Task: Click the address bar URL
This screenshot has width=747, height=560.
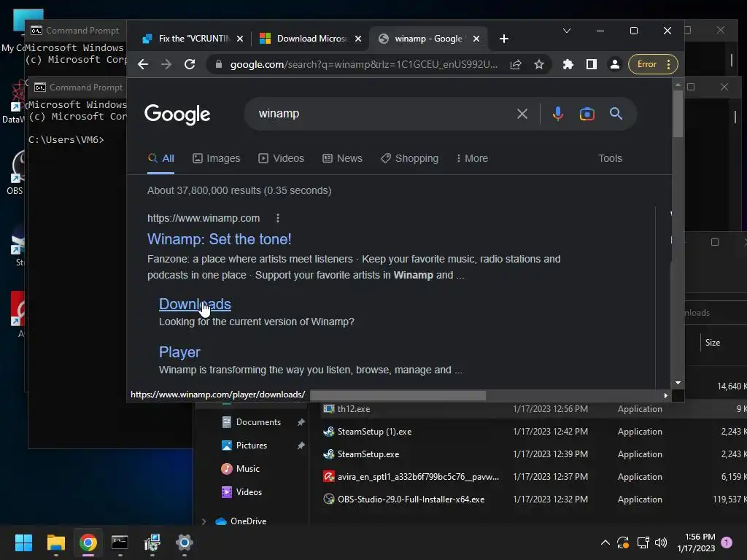Action: (363, 64)
